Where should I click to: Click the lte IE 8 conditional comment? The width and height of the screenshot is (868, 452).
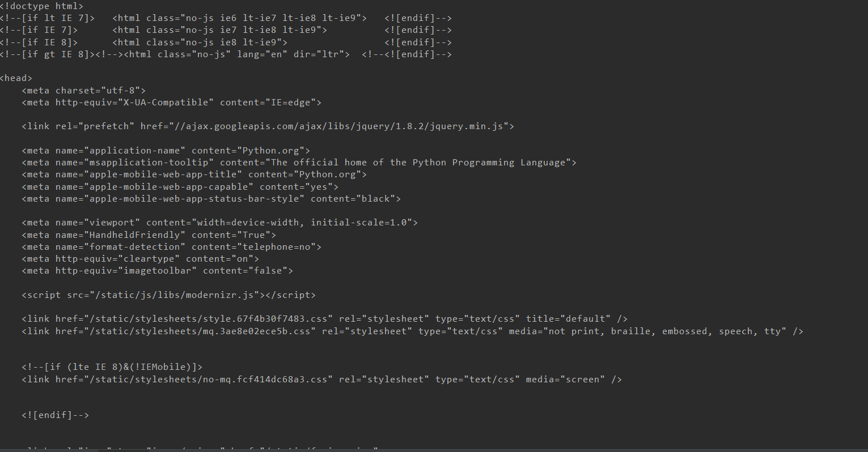(112, 367)
